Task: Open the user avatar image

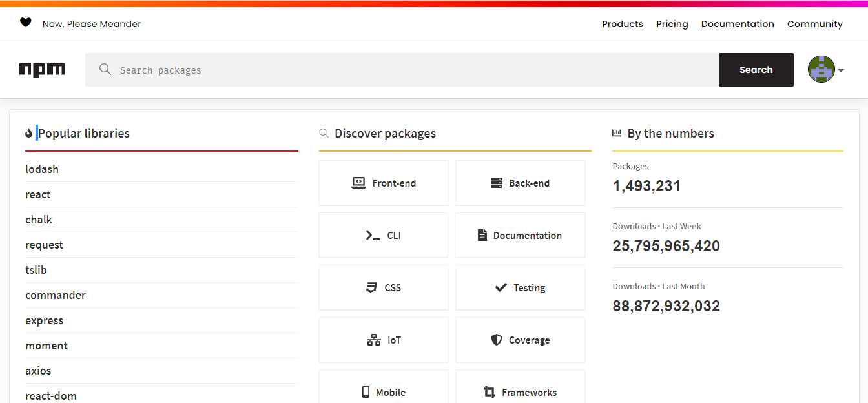Action: [x=821, y=70]
